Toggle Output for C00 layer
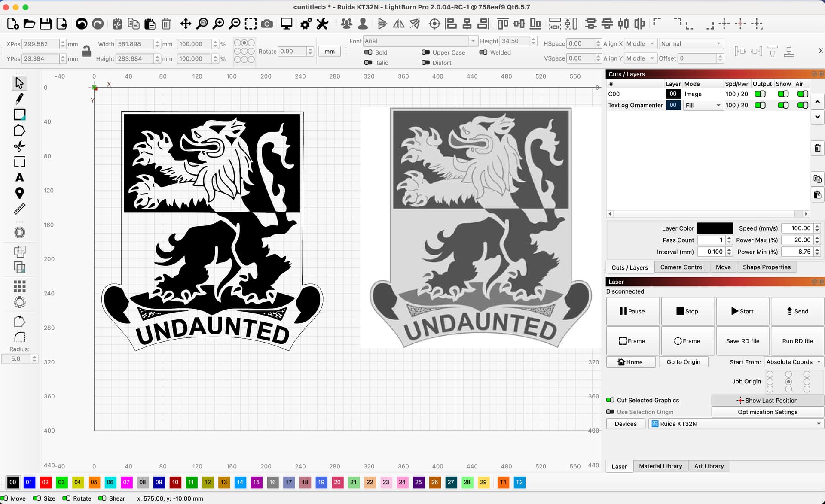This screenshot has height=504, width=825. pyautogui.click(x=760, y=94)
